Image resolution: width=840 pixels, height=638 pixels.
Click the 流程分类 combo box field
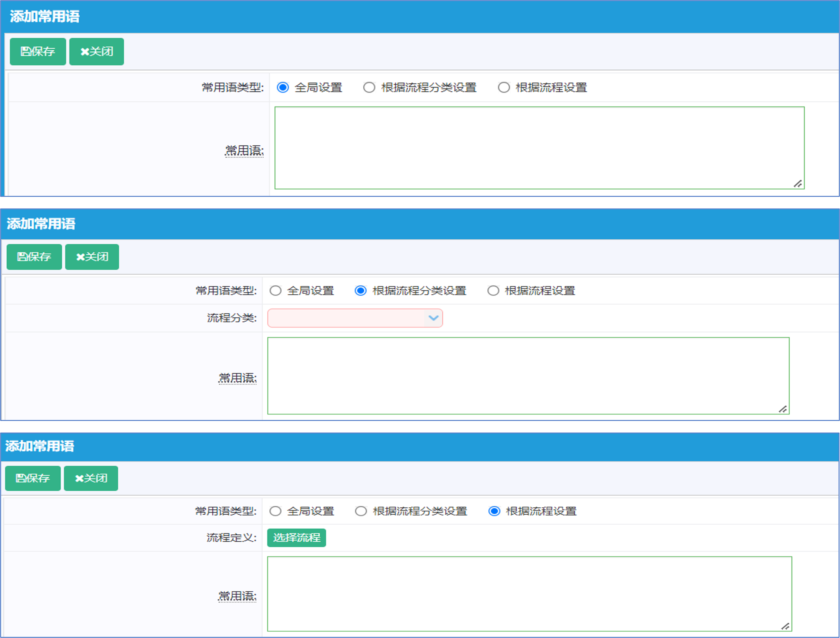click(346, 318)
